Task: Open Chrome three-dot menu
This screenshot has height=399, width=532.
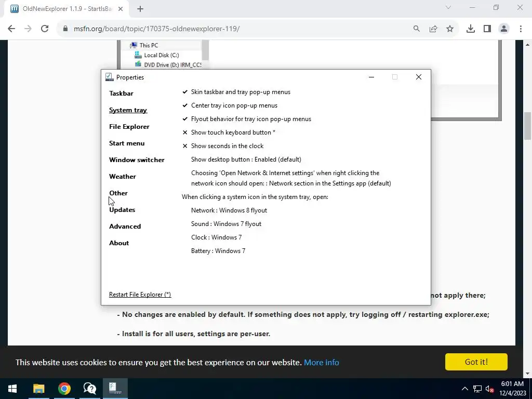Action: pyautogui.click(x=521, y=29)
